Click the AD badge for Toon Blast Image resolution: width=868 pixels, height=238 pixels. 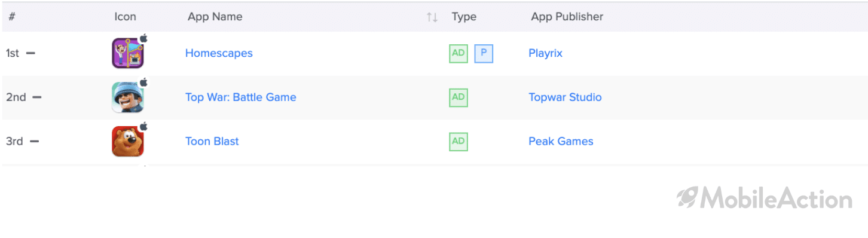point(459,142)
